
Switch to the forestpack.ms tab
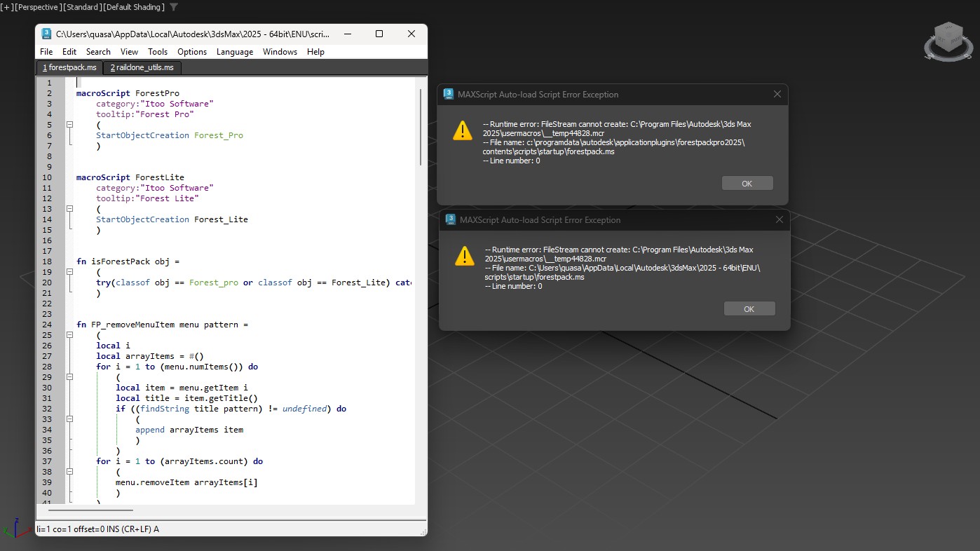(x=69, y=67)
